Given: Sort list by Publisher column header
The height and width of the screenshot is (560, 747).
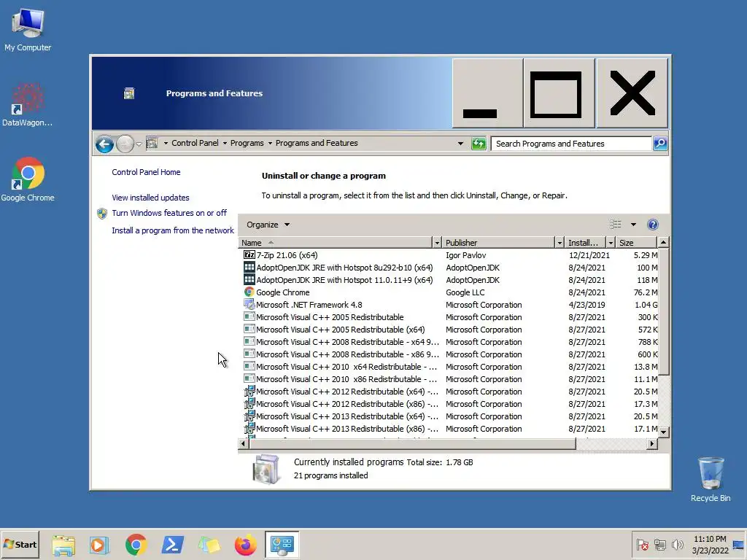Looking at the screenshot, I should point(498,242).
